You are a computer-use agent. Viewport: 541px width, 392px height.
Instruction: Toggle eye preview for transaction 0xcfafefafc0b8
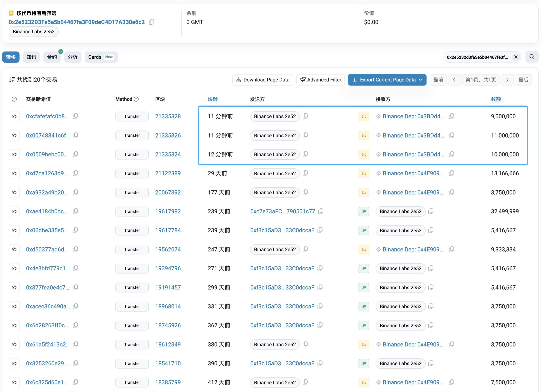point(14,116)
